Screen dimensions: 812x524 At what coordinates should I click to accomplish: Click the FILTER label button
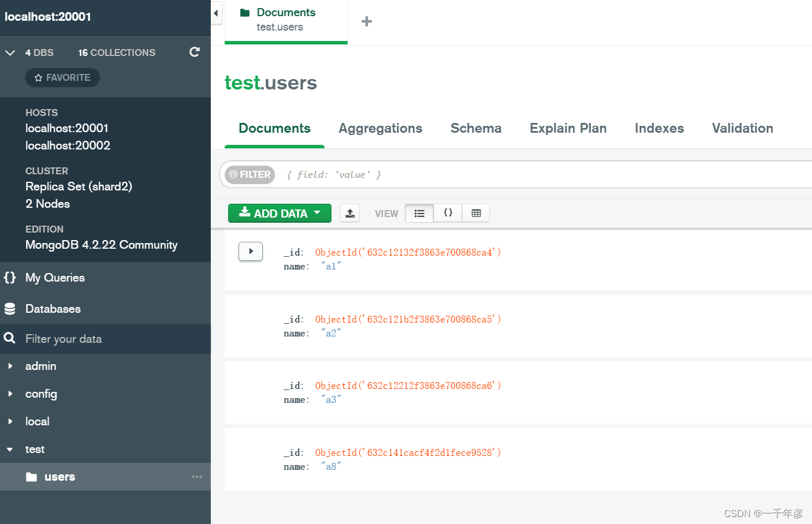click(249, 174)
